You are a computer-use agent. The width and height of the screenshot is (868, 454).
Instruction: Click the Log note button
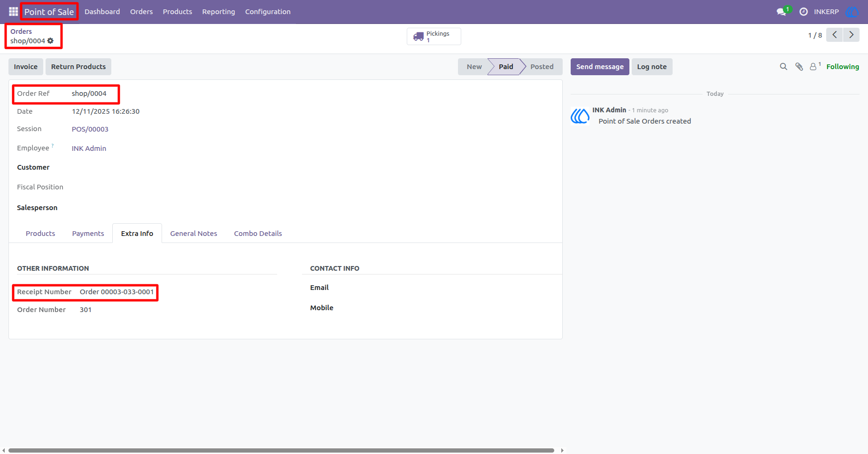click(x=652, y=67)
